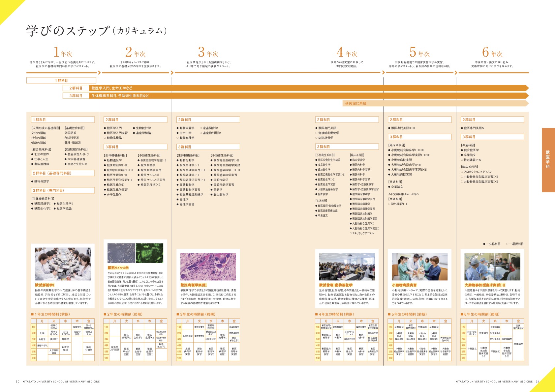Open the small animal clinic photo
Viewport: 555px width, 392px height.
click(x=419, y=267)
